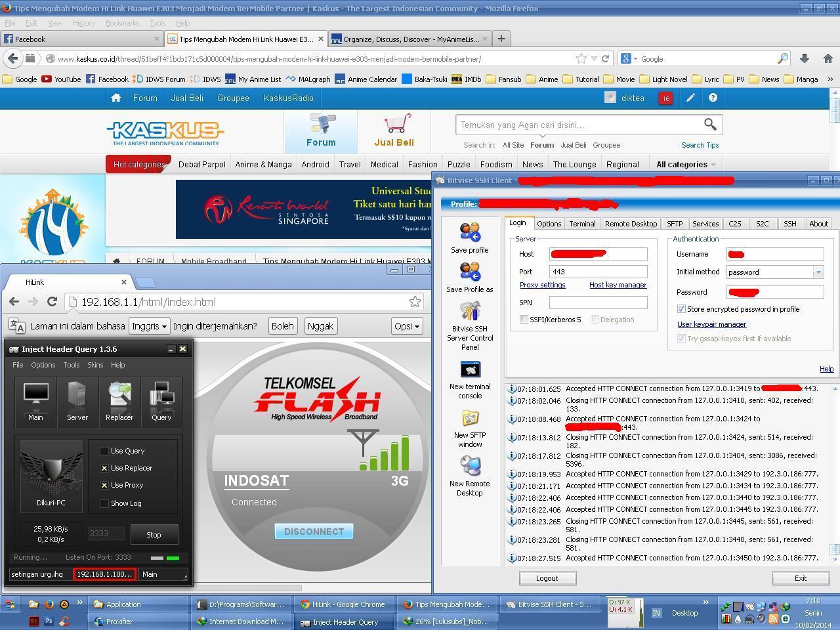Click the Save Profile as icon
The width and height of the screenshot is (840, 630).
click(470, 272)
